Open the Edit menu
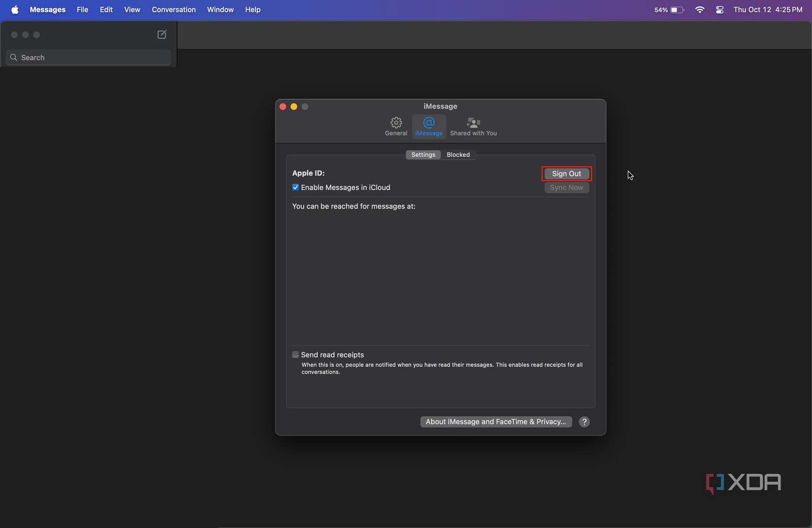812x528 pixels. pos(106,10)
